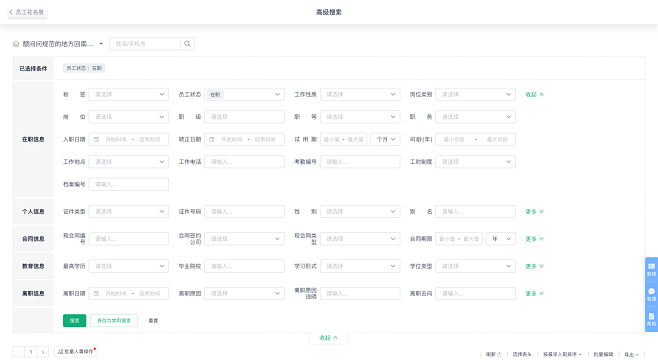Click the 重置 reset link
The width and height of the screenshot is (658, 360).
pos(153,321)
